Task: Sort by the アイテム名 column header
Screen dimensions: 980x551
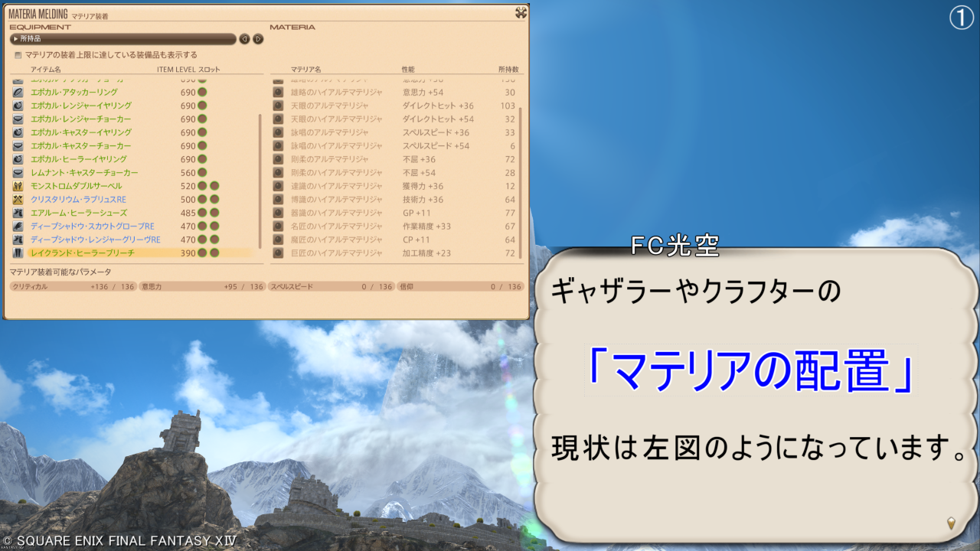Action: tap(46, 70)
